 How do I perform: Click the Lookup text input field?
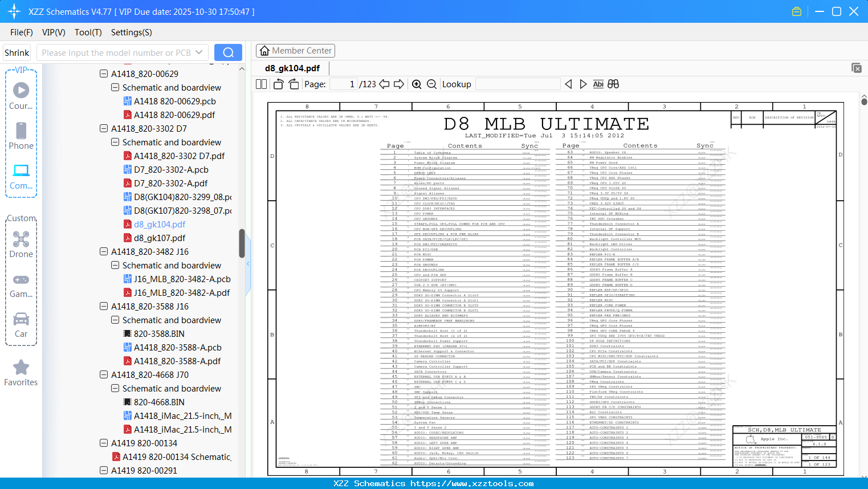click(517, 84)
